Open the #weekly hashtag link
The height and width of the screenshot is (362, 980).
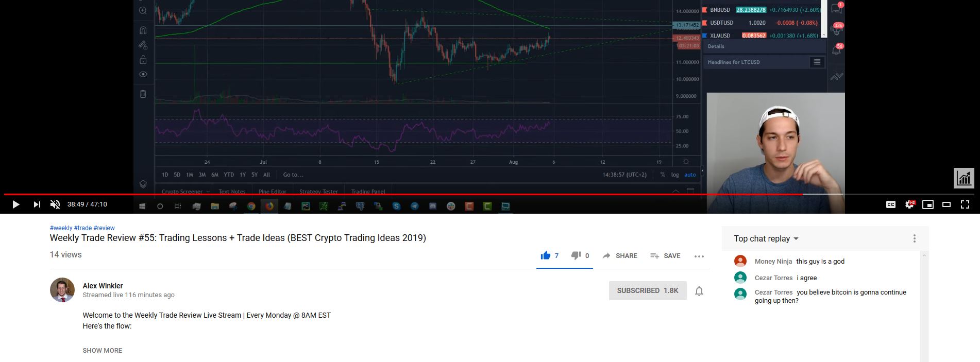point(61,228)
